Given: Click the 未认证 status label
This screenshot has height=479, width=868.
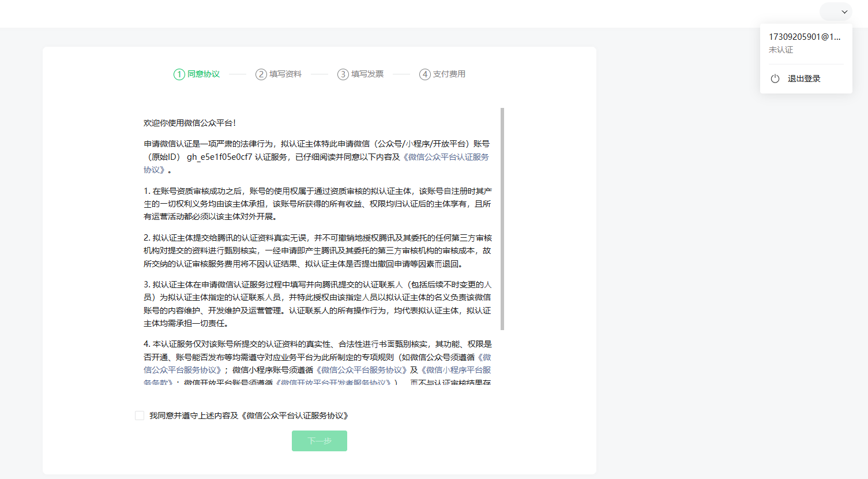Looking at the screenshot, I should click(x=781, y=50).
